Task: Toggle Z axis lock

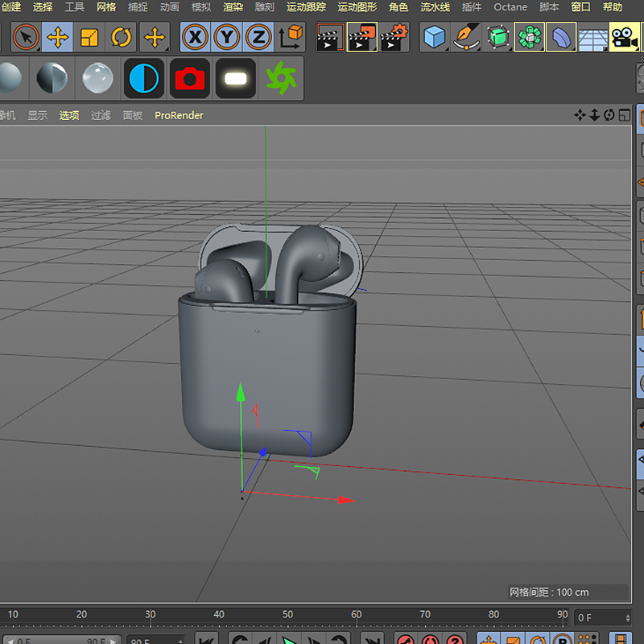Action: click(x=258, y=37)
